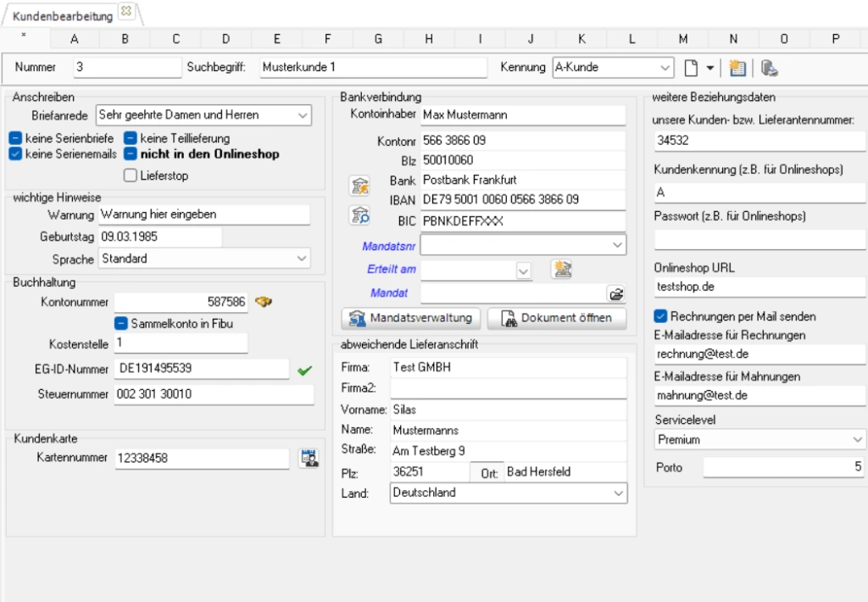Click E-Mailadresse für Rechnungen field
This screenshot has height=602, width=868.
point(759,354)
